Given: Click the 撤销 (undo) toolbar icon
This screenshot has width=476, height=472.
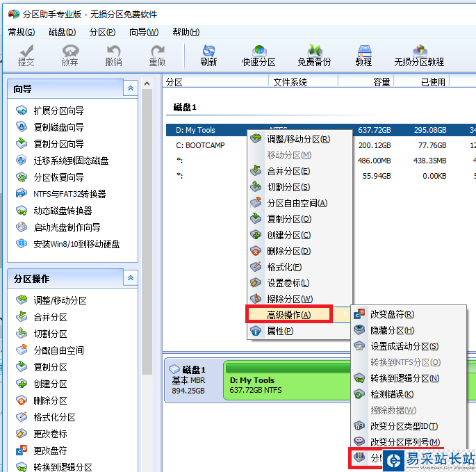Looking at the screenshot, I should click(113, 56).
